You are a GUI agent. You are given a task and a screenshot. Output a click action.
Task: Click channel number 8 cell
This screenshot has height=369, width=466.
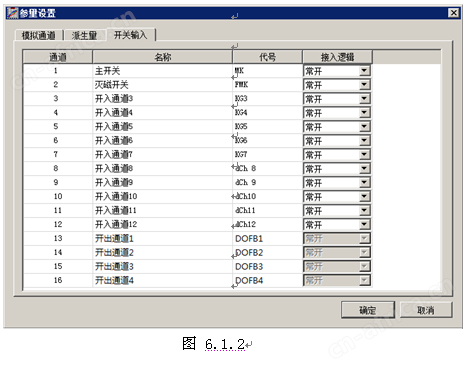click(58, 169)
